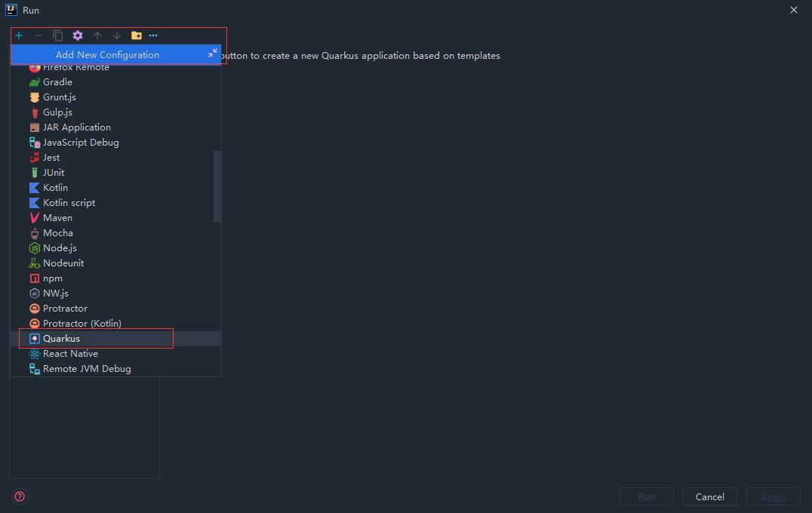Choose Node.js from the configuration list
This screenshot has width=812, height=513.
click(116, 248)
